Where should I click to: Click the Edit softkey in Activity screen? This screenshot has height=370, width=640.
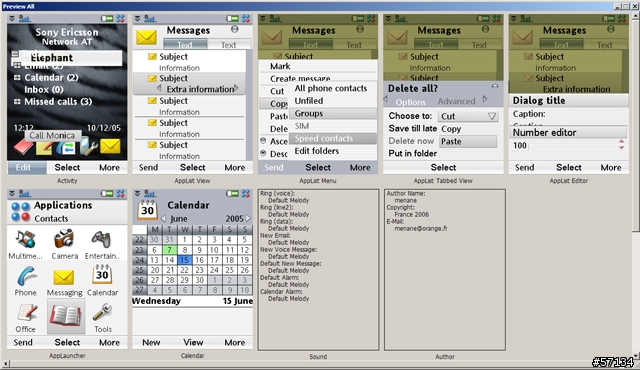click(23, 168)
